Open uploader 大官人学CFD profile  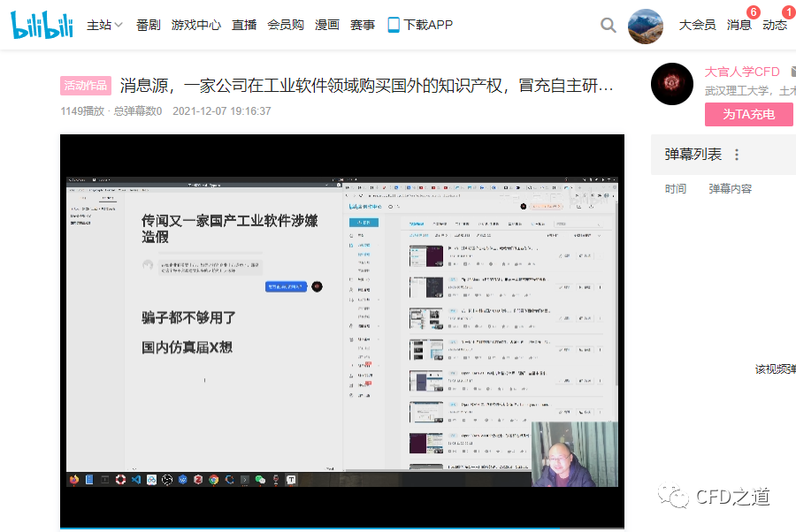742,72
